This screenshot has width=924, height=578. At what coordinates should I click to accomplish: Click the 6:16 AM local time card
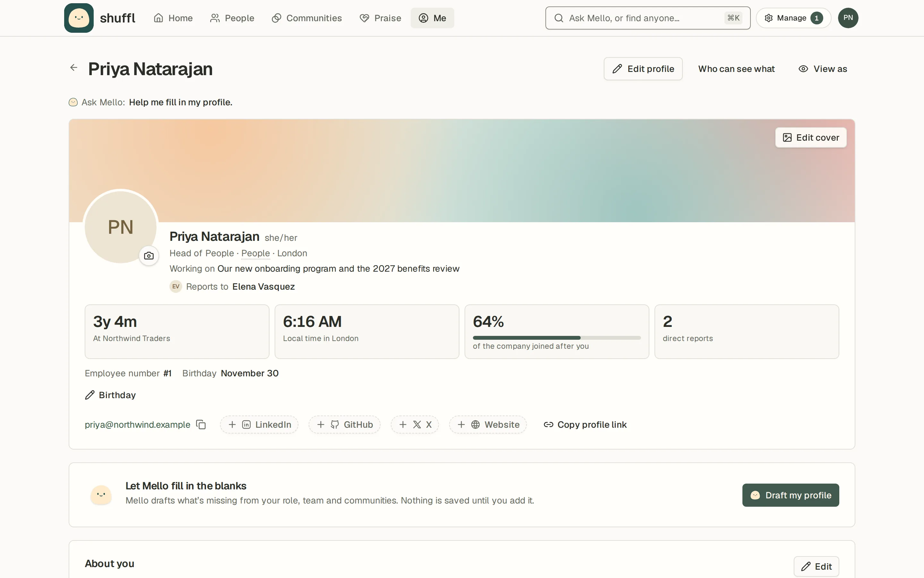pyautogui.click(x=367, y=331)
